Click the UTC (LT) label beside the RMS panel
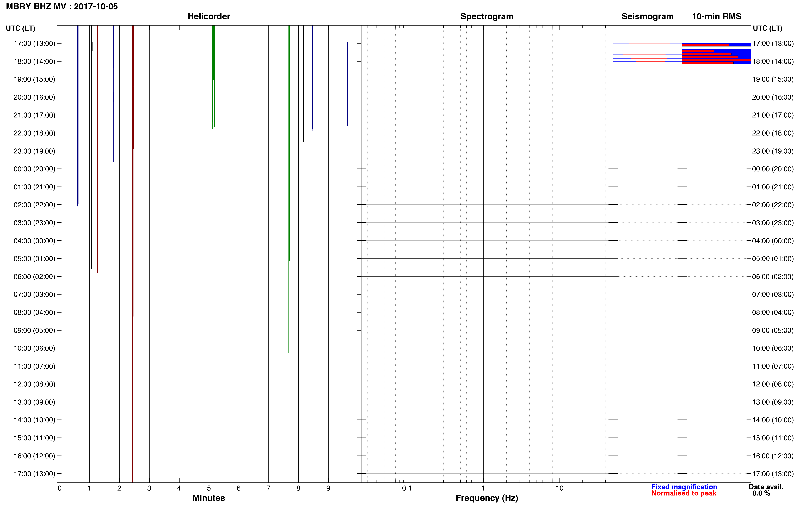This screenshot has height=508, width=812. pos(767,28)
